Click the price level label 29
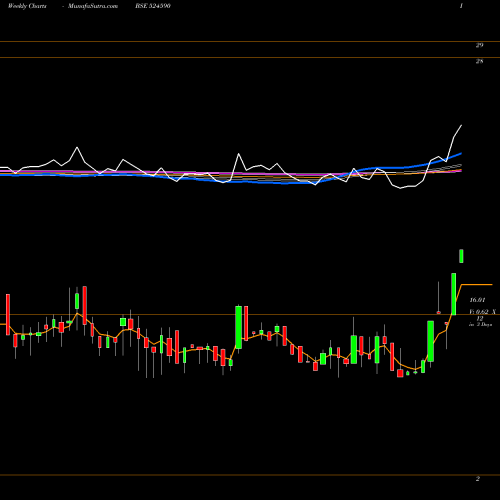 (x=479, y=45)
